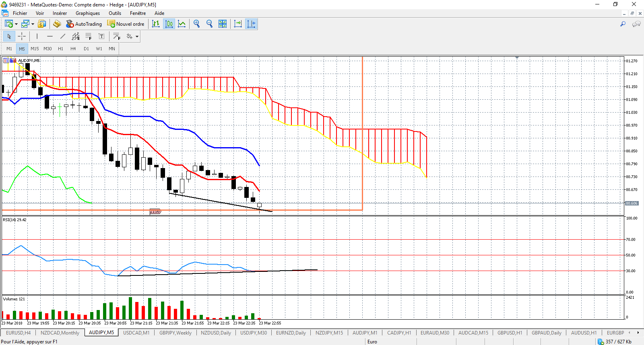Open the Fenêtre menu
Image resolution: width=644 pixels, height=345 pixels.
pyautogui.click(x=138, y=13)
